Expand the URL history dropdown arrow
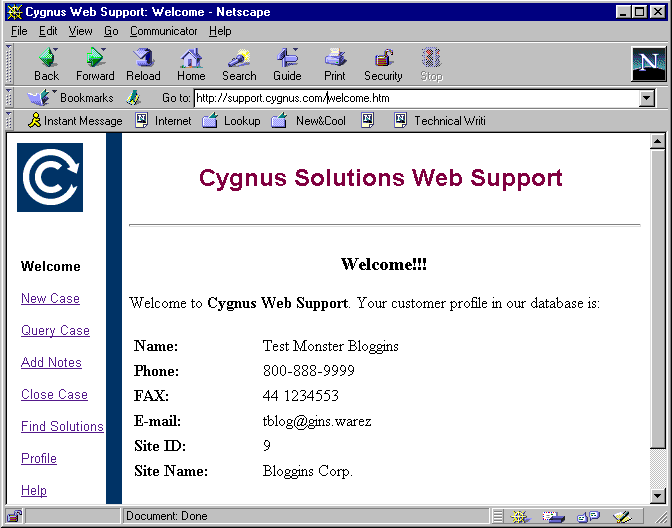 coord(646,98)
